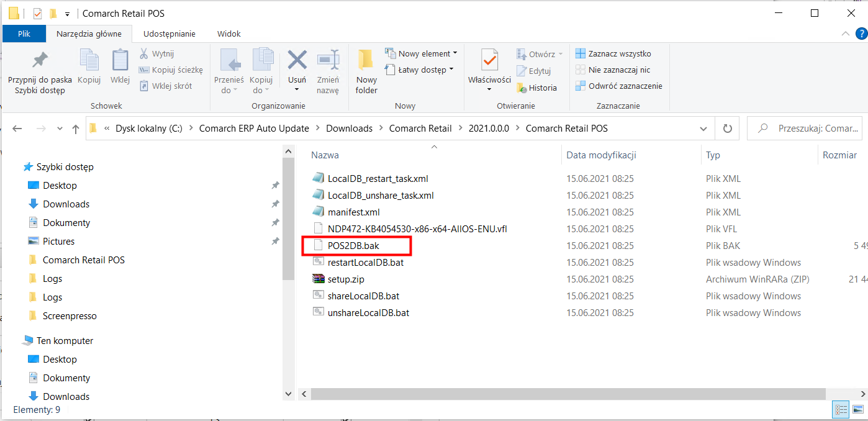This screenshot has width=868, height=421.
Task: Open the Plik menu tab
Action: pyautogui.click(x=24, y=34)
